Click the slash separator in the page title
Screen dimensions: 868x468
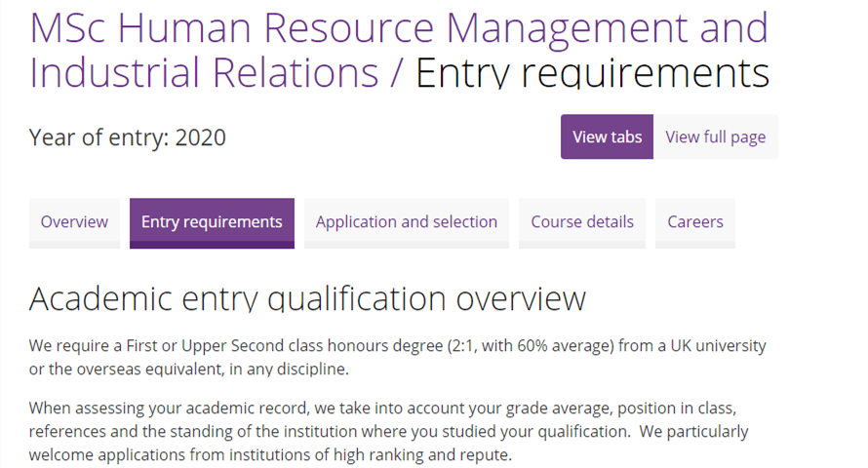397,73
